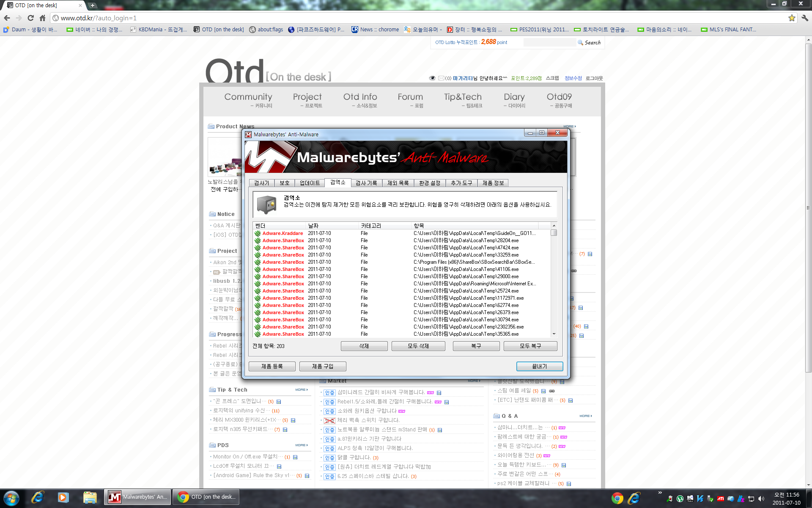Go back in Chrome browser
812x508 pixels.
(x=7, y=18)
